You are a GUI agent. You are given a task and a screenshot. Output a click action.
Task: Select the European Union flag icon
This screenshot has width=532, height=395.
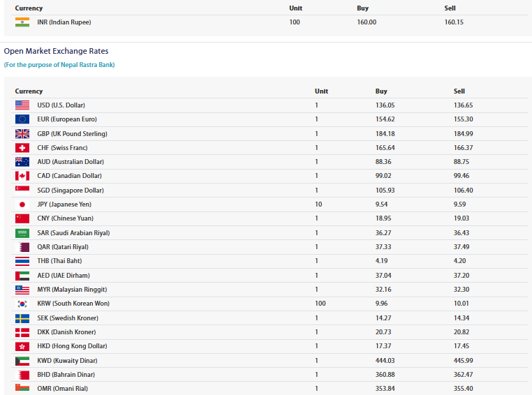(22, 119)
